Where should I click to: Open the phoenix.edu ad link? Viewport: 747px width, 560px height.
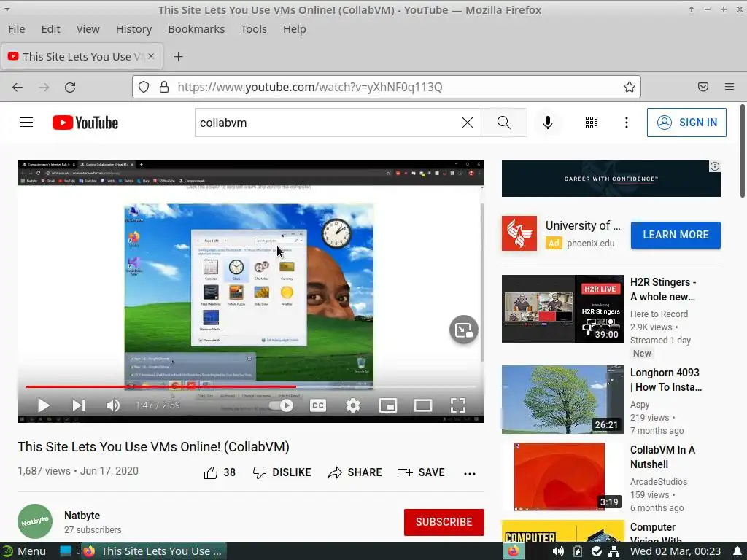click(590, 244)
